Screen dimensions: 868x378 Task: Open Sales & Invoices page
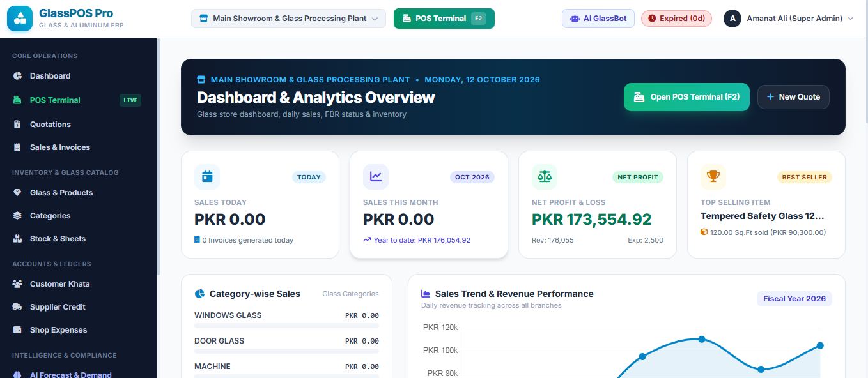click(x=78, y=147)
